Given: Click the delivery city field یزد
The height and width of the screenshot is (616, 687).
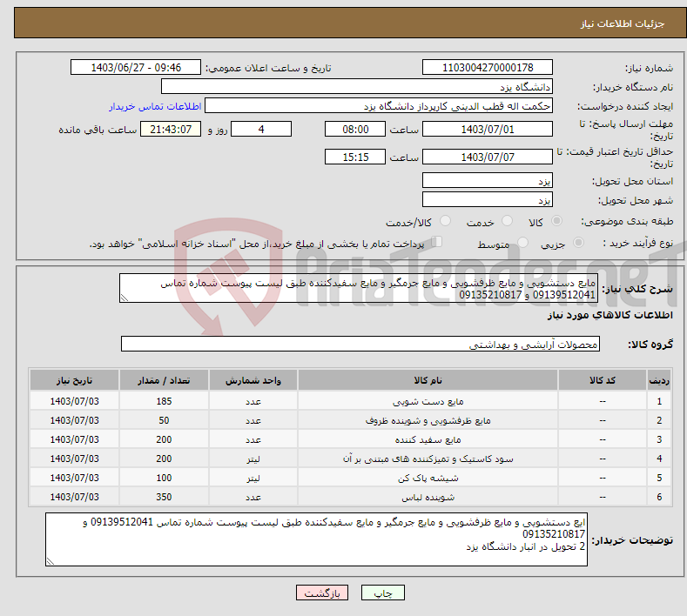Looking at the screenshot, I should [488, 199].
